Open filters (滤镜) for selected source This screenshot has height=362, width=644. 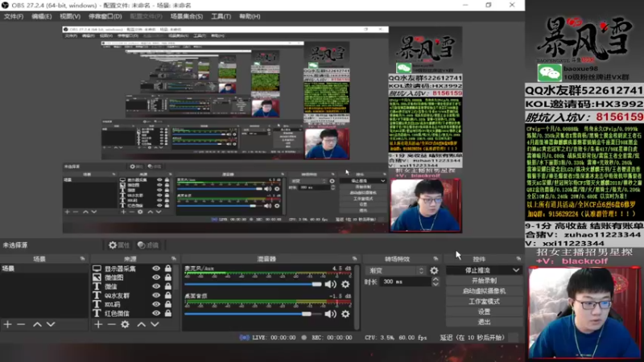tap(148, 245)
